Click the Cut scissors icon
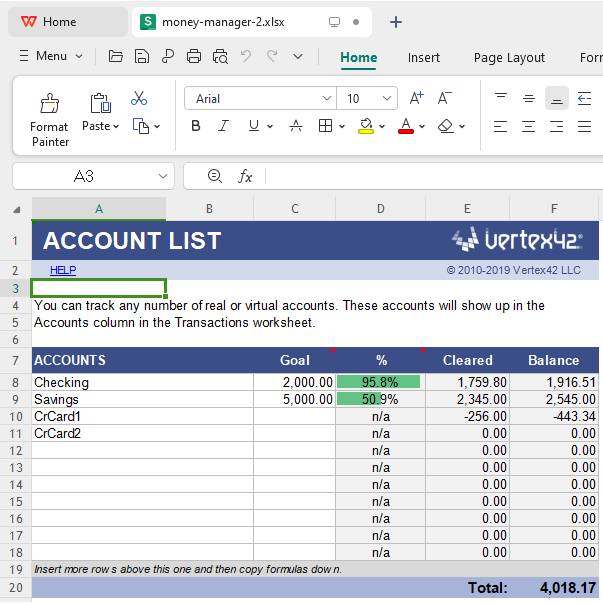603x603 pixels. click(139, 98)
